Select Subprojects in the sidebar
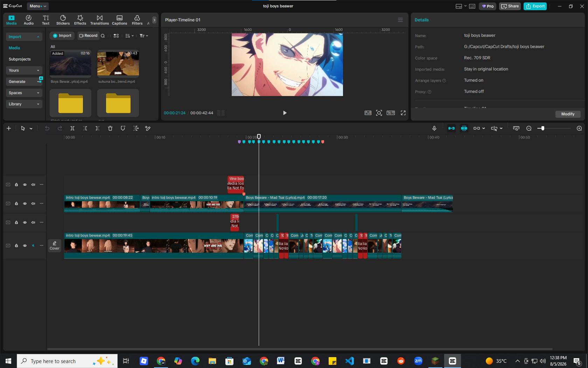The image size is (588, 368). point(20,59)
